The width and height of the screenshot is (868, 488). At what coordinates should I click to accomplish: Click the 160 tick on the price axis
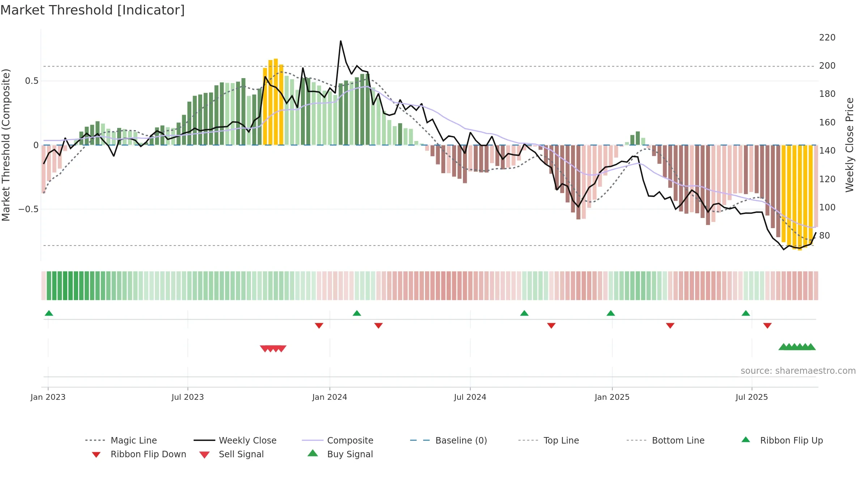click(x=827, y=123)
